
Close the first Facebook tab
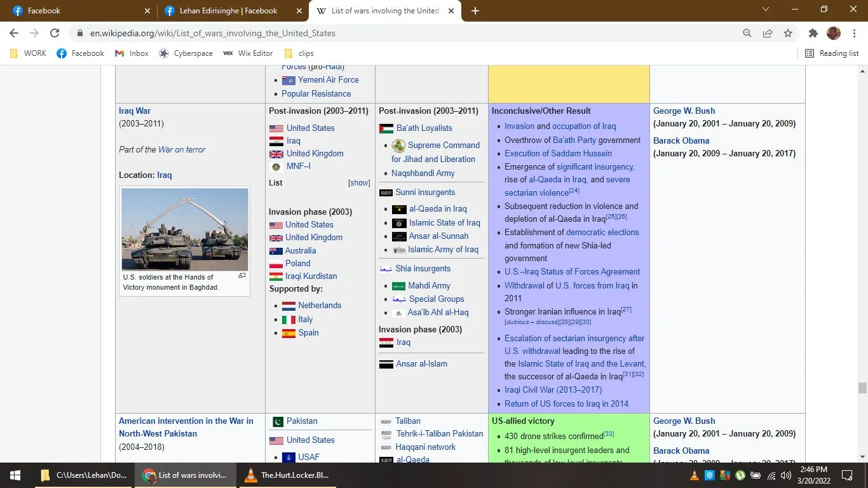(147, 11)
